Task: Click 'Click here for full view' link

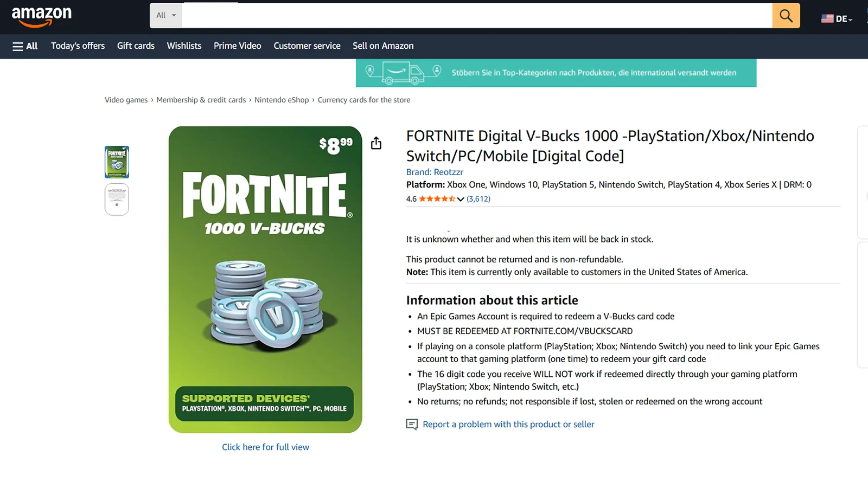Action: [265, 447]
